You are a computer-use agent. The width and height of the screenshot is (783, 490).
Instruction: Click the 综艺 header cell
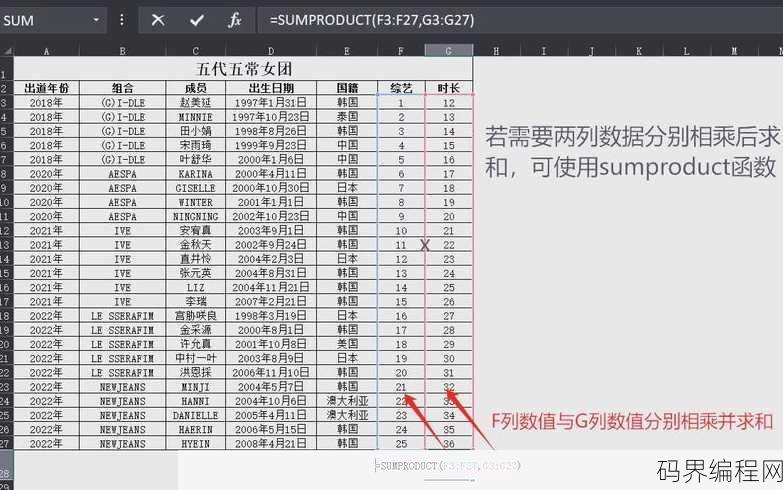pos(401,88)
